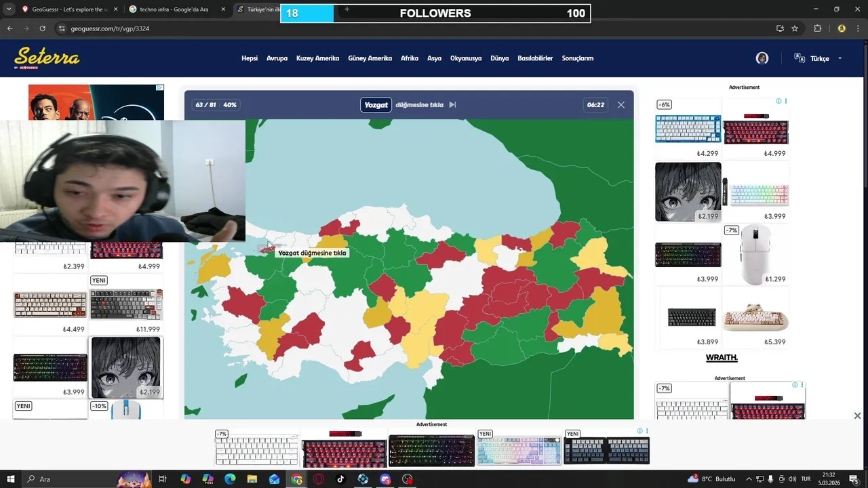Open Chrome profile avatar
This screenshot has width=868, height=488.
click(x=842, y=28)
